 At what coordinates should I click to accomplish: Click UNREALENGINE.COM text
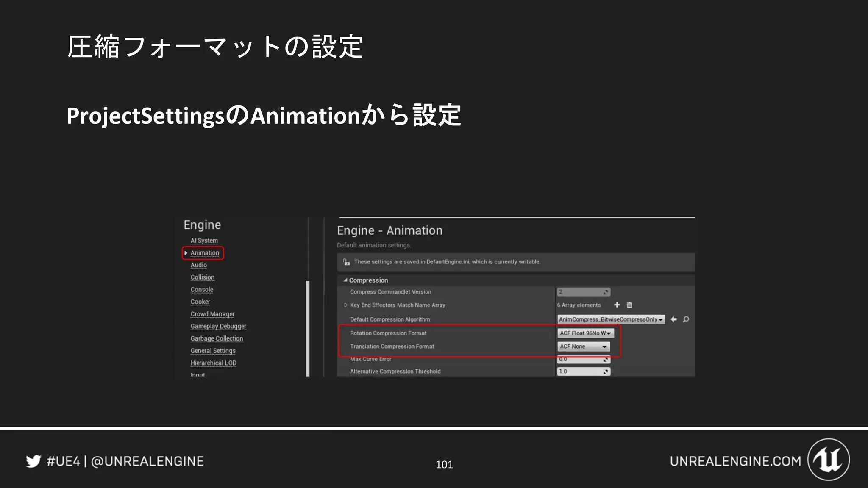[735, 461]
